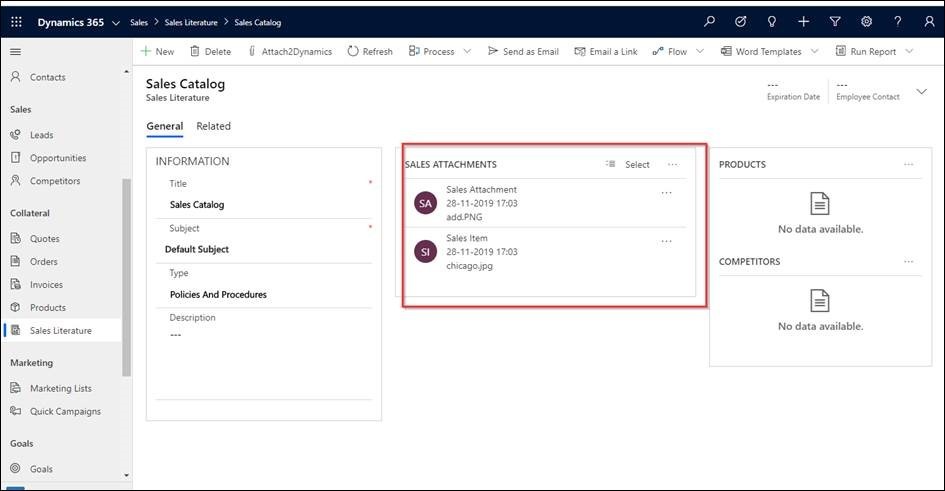Expand the header fields chevron
Viewport: 945px width, 491px height.
pos(921,92)
